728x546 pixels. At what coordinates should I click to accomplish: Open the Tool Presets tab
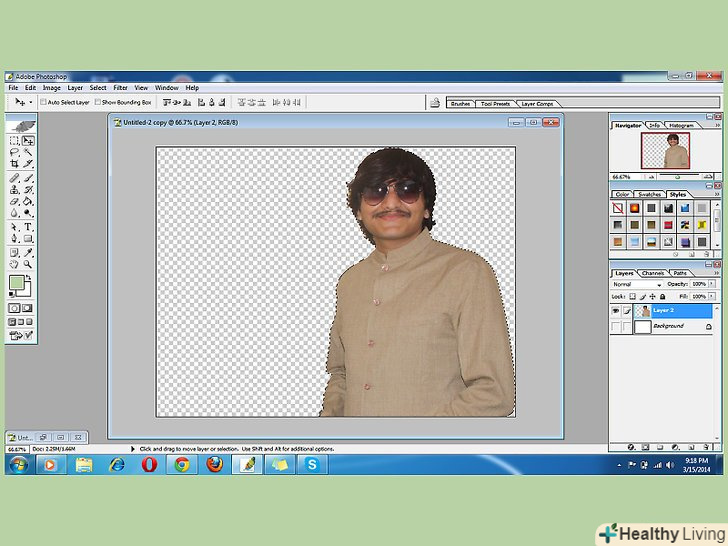point(495,104)
